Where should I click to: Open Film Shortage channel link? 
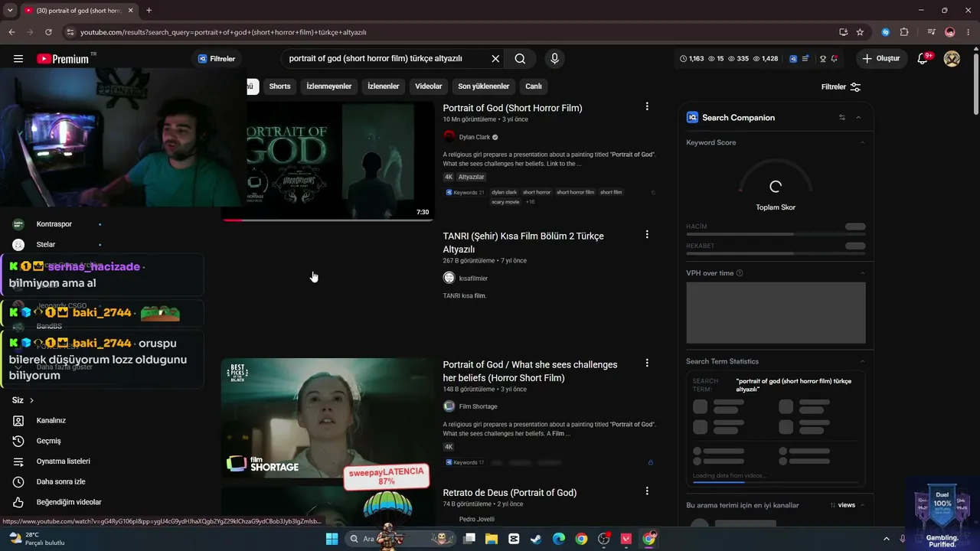478,406
